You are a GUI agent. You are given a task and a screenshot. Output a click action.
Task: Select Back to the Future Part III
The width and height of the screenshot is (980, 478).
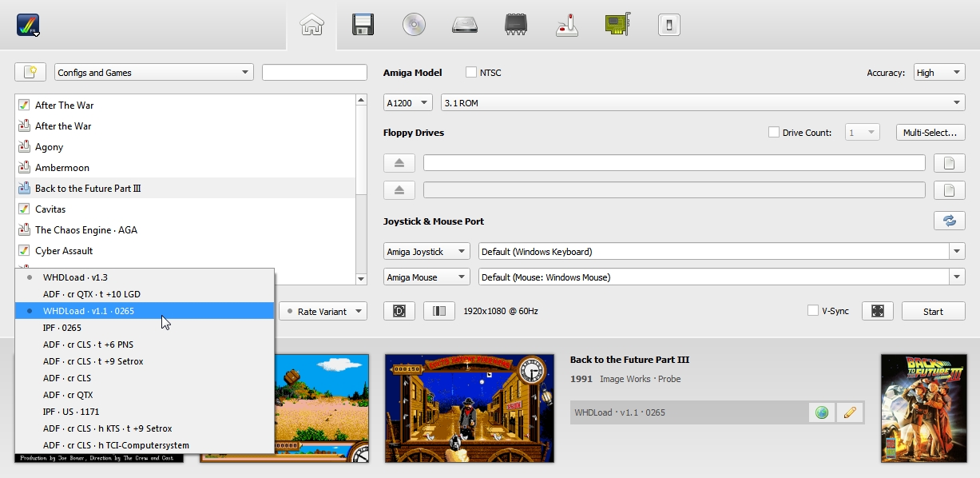pos(184,188)
